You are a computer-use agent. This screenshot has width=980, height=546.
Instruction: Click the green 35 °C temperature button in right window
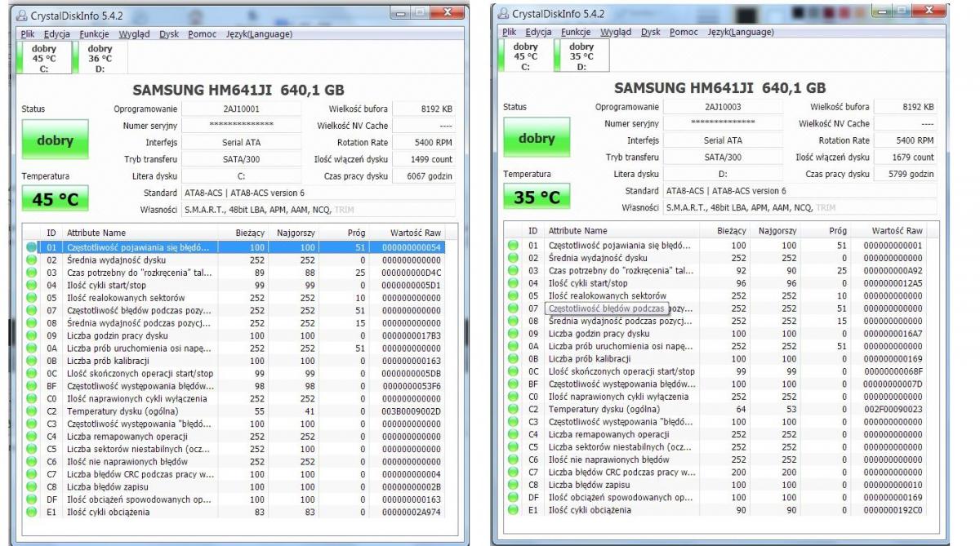click(537, 198)
